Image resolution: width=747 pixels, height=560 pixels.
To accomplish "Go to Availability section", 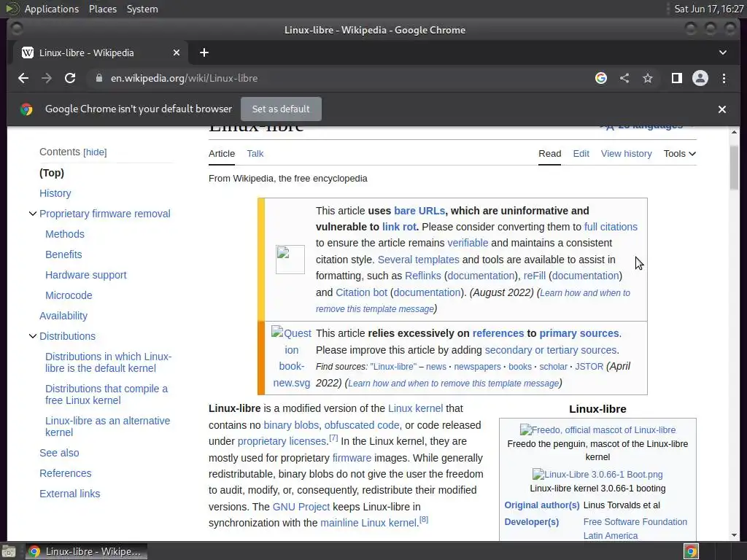I will [63, 316].
